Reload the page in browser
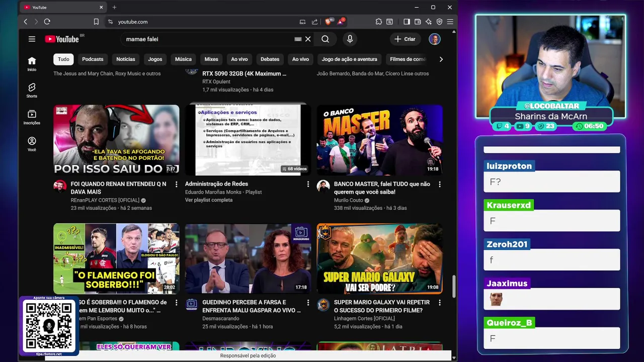The image size is (644, 362). pyautogui.click(x=47, y=22)
